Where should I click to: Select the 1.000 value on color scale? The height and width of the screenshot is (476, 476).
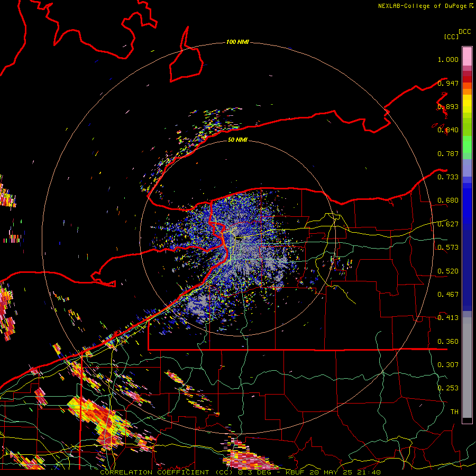pos(448,59)
